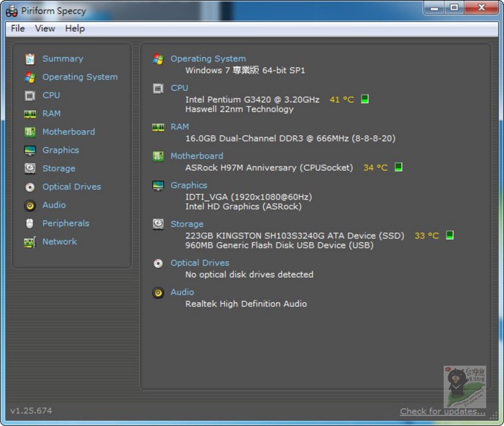The width and height of the screenshot is (504, 426).
Task: Click the RAM icon in summary panel
Action: click(158, 127)
